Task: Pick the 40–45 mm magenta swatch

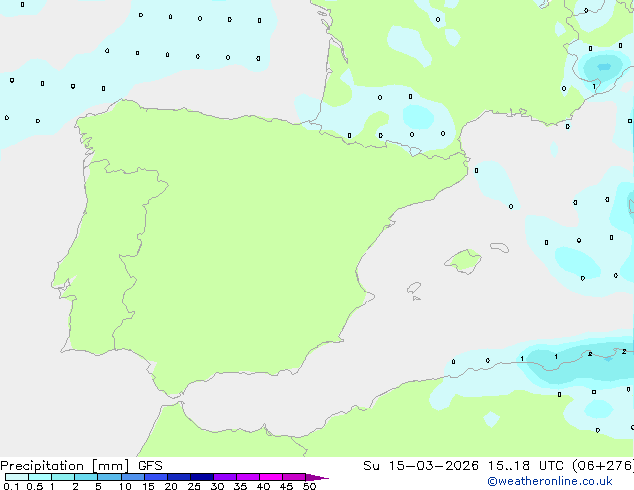Action: pos(271,477)
